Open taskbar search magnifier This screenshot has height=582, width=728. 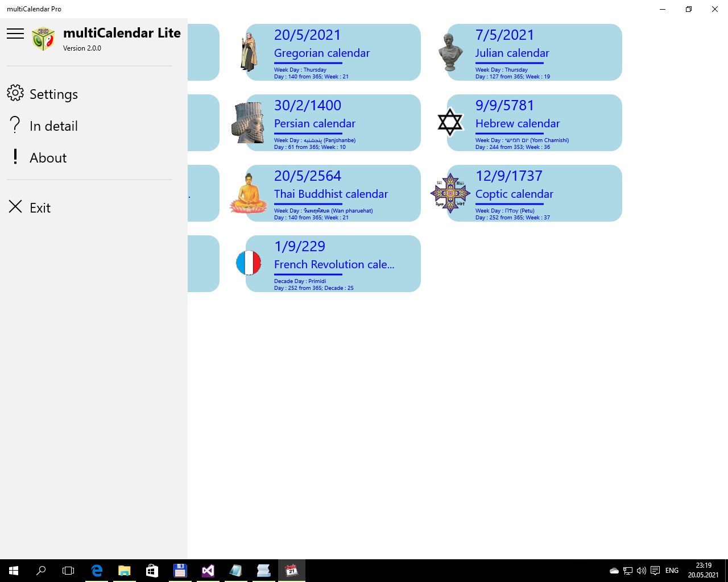pyautogui.click(x=41, y=571)
